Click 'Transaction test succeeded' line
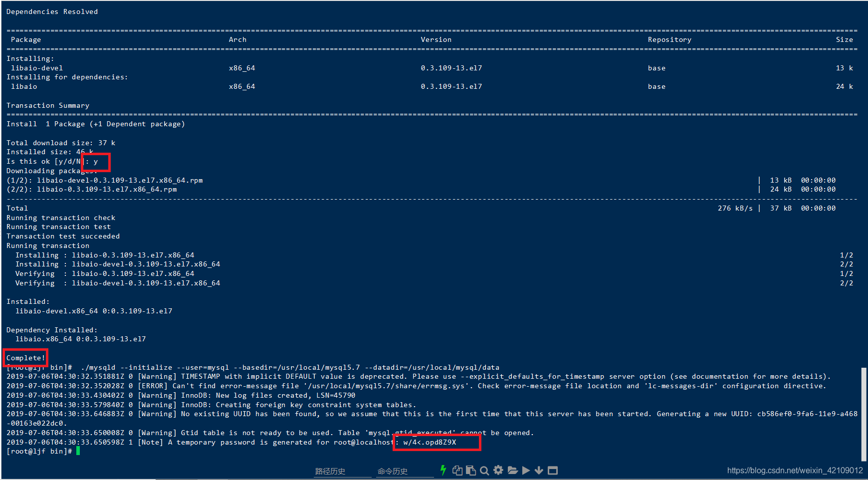This screenshot has width=868, height=480. click(63, 236)
